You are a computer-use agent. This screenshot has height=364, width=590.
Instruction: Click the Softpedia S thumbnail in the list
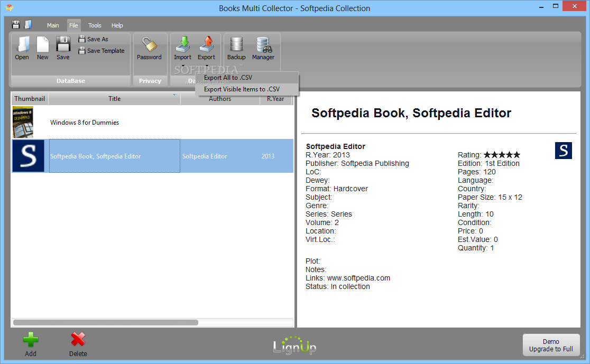click(x=28, y=156)
